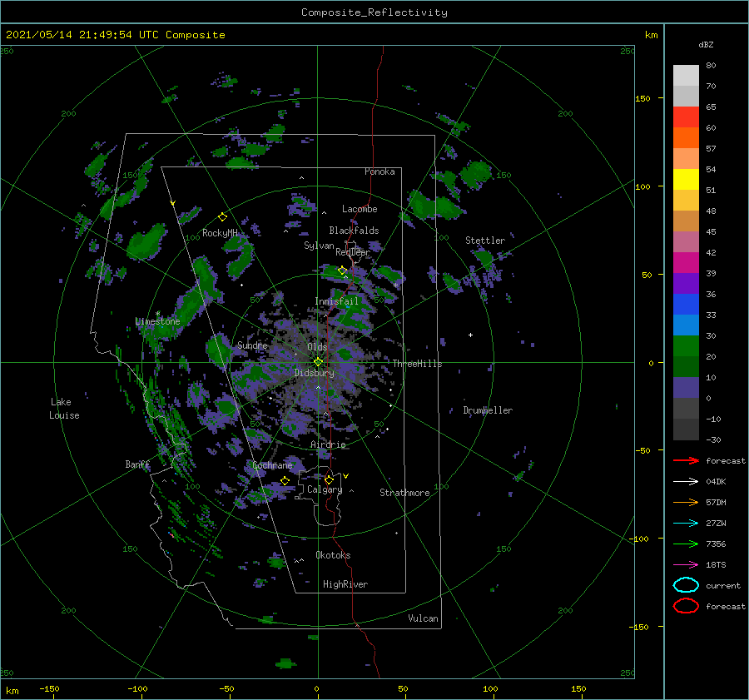Image resolution: width=749 pixels, height=700 pixels.
Task: Click the dBZ legend heading
Action: 706,44
